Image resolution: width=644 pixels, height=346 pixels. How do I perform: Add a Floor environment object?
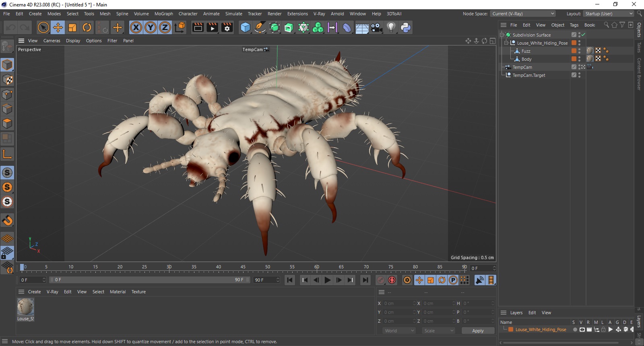[362, 27]
